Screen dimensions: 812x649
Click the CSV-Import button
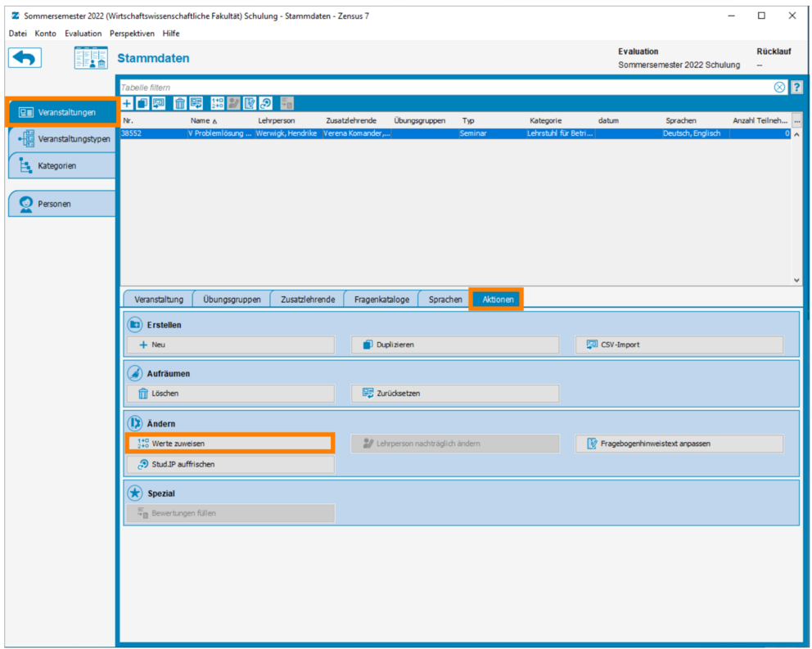[x=679, y=345]
